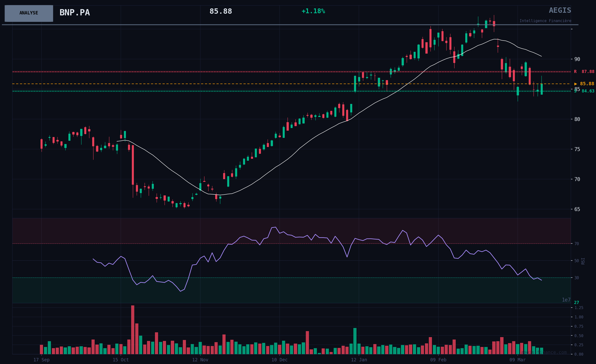Click the 09 Mar date label
This screenshot has height=364, width=596.
[517, 360]
